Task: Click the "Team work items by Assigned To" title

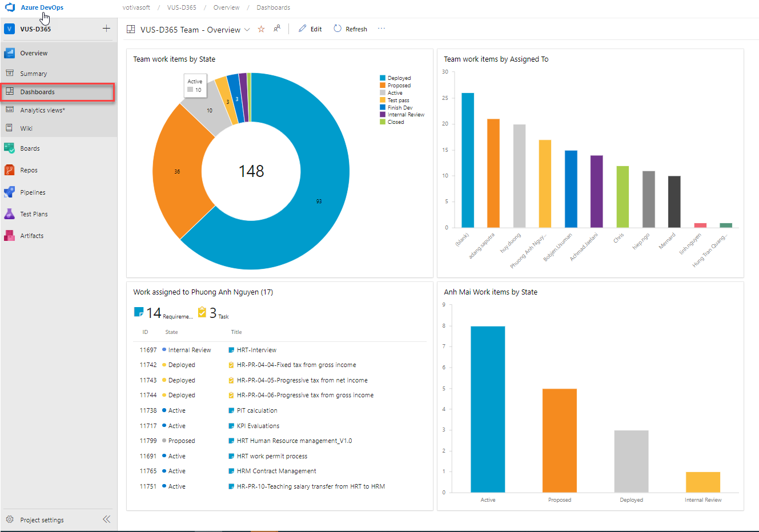Action: click(496, 59)
